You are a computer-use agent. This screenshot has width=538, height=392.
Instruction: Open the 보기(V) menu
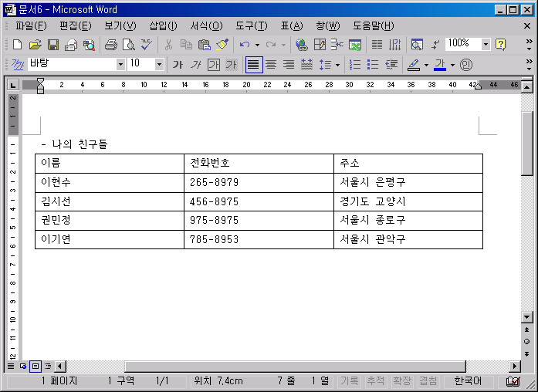pos(120,25)
